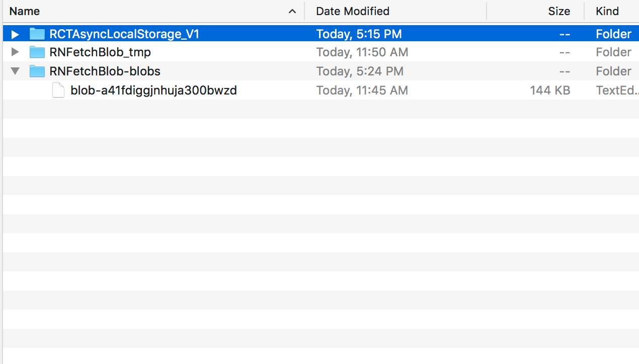Select the RNFetchBlob_tmp folder name

(100, 52)
